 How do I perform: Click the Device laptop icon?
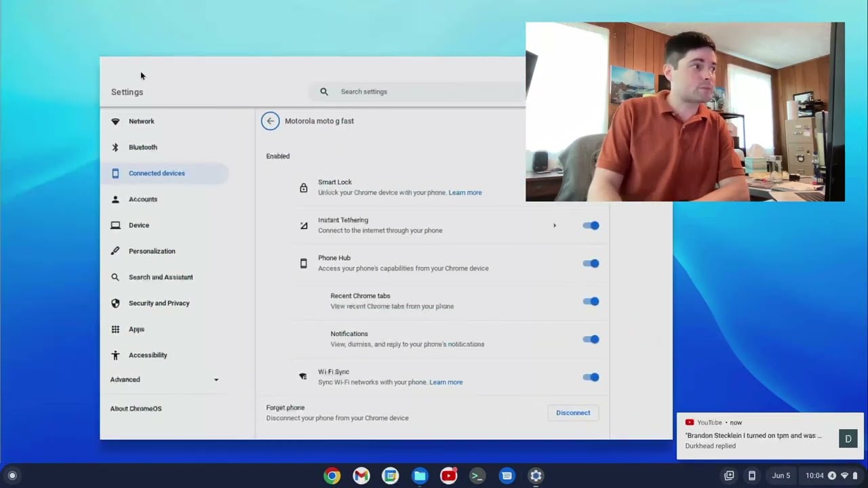coord(115,225)
